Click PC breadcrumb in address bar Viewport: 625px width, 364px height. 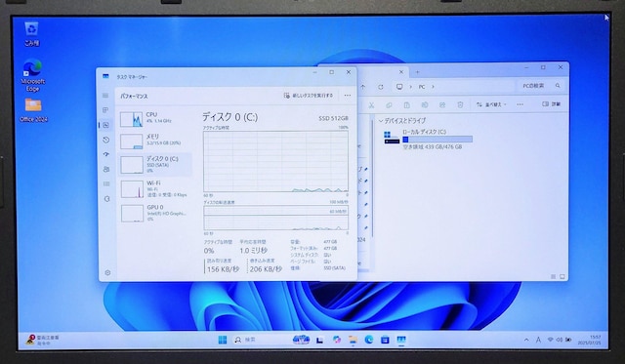point(422,87)
